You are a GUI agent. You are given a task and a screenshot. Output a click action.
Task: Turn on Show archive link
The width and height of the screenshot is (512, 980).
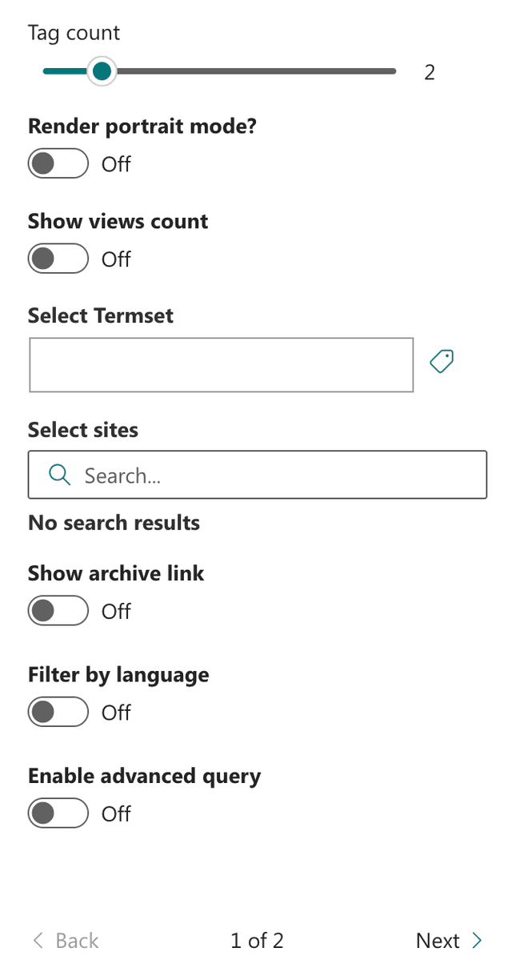click(57, 610)
